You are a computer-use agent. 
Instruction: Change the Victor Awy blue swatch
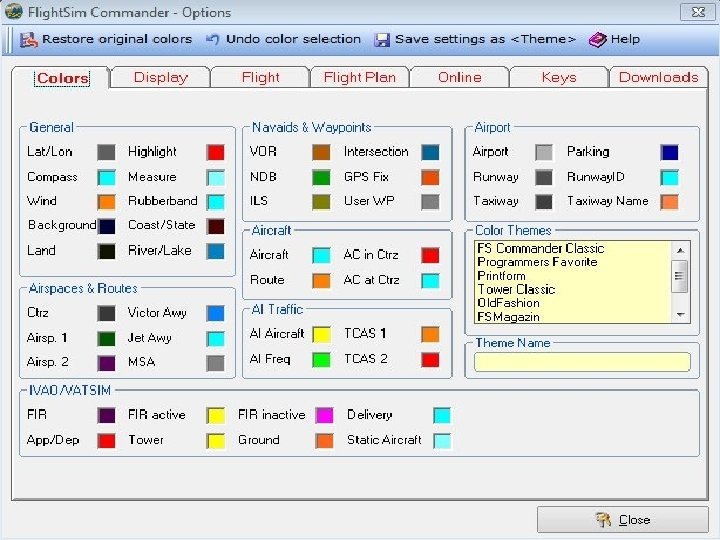[x=215, y=314]
